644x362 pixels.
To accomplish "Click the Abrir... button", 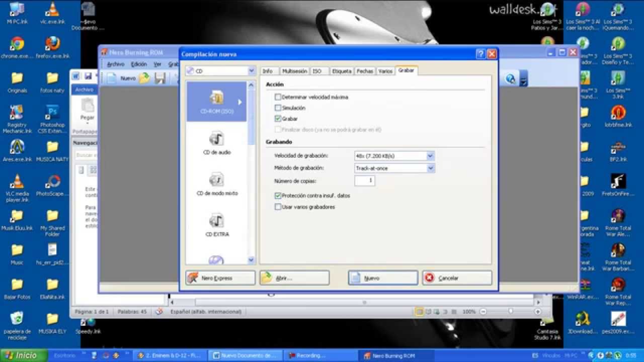I will [x=295, y=278].
